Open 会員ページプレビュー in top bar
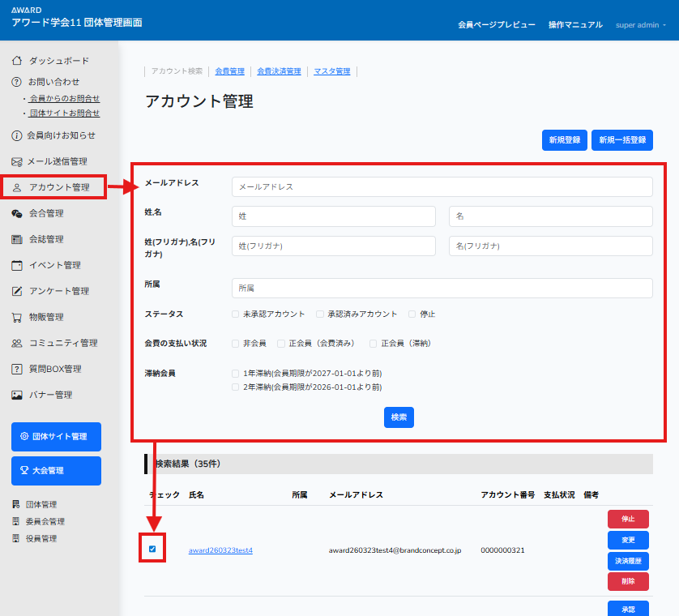The image size is (679, 616). point(496,25)
